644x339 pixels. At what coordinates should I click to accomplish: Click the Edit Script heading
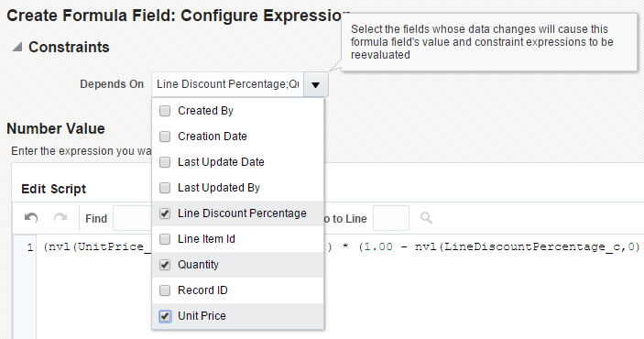pos(53,189)
